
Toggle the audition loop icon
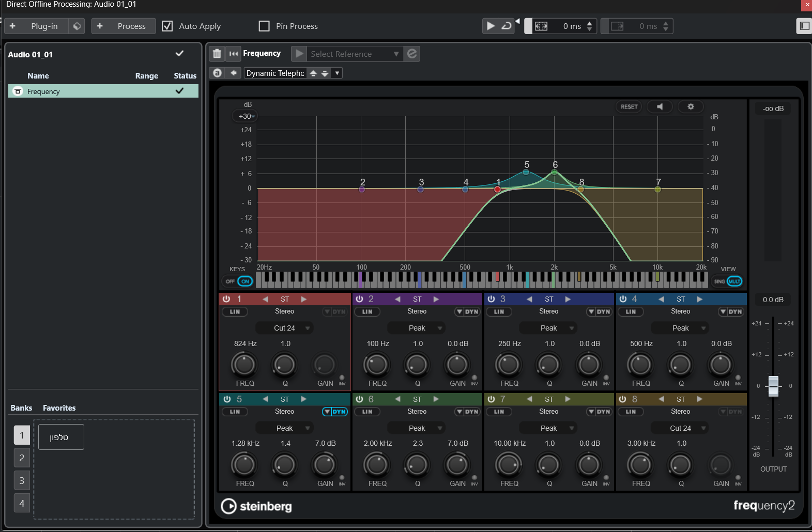click(x=507, y=26)
